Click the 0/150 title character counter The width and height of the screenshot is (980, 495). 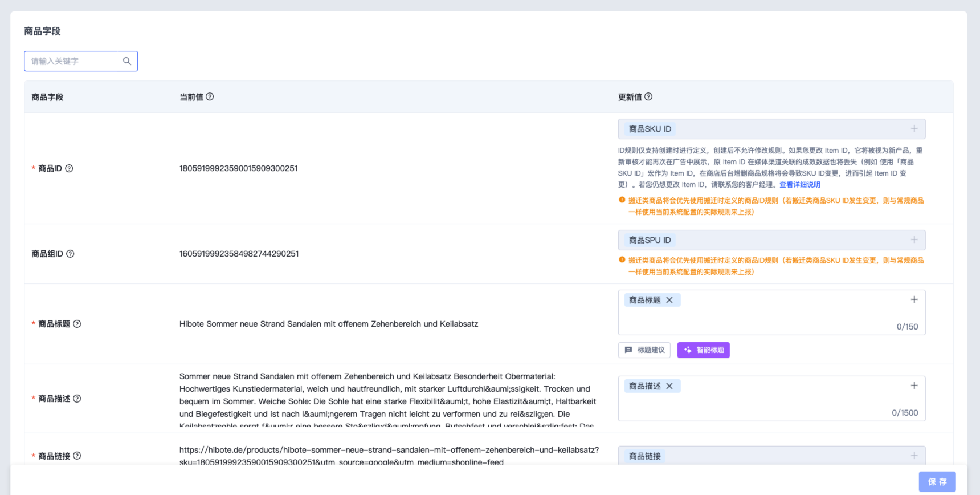click(x=907, y=327)
